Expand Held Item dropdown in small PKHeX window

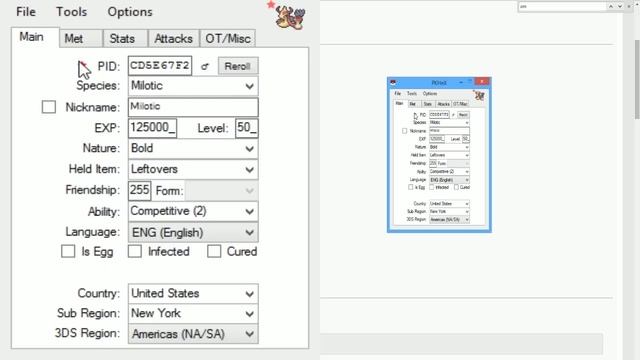449,155
